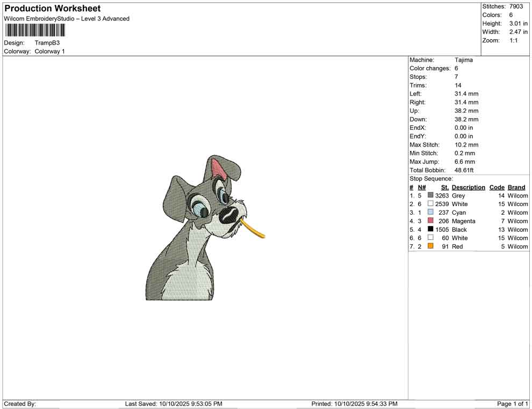Click the white swatch in stop row 2
Viewport: 532px width, 409px height.
(430, 203)
